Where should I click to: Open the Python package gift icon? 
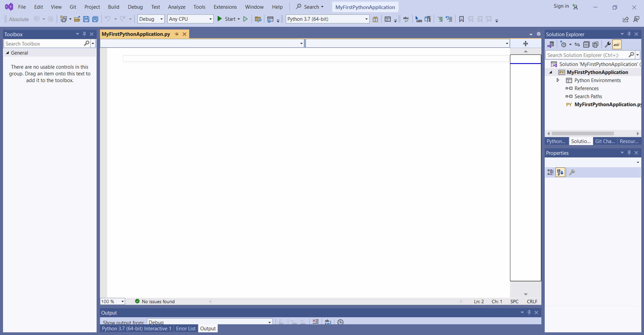[375, 19]
